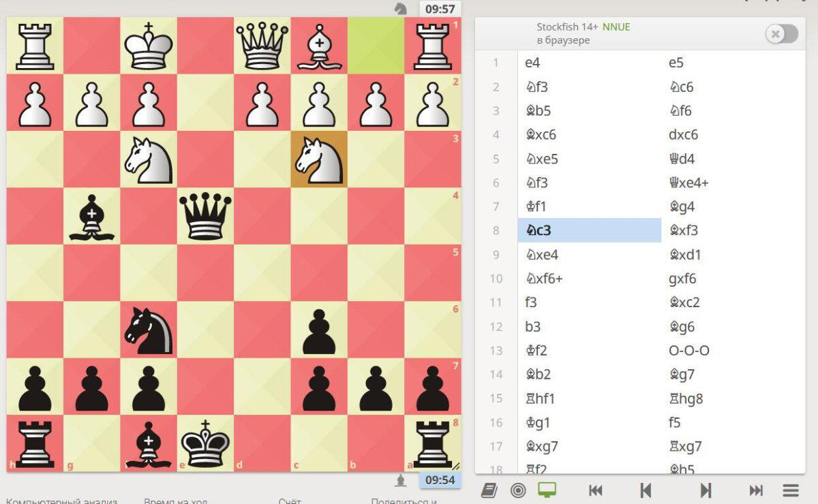Click the white knight on the highlighted square
The height and width of the screenshot is (504, 818).
[319, 159]
